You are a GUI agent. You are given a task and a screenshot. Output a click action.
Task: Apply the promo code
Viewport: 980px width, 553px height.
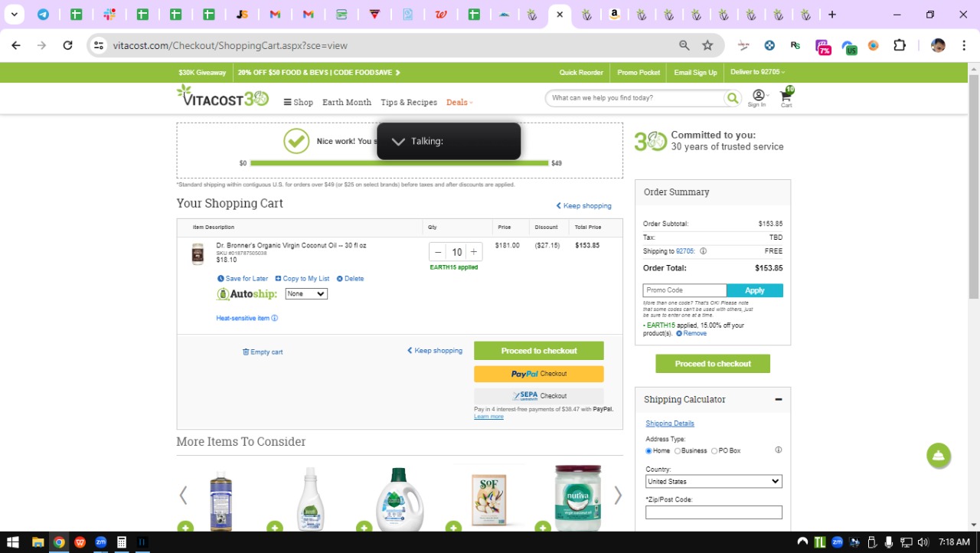click(755, 290)
